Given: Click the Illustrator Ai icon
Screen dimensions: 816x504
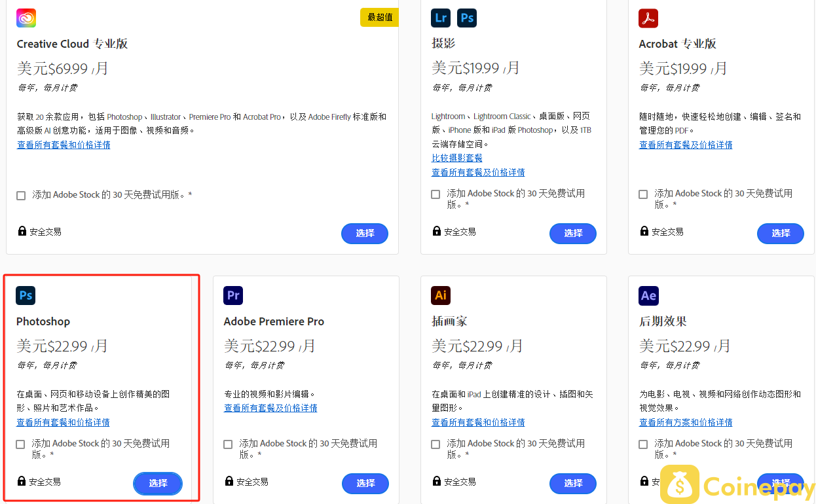Looking at the screenshot, I should point(441,296).
